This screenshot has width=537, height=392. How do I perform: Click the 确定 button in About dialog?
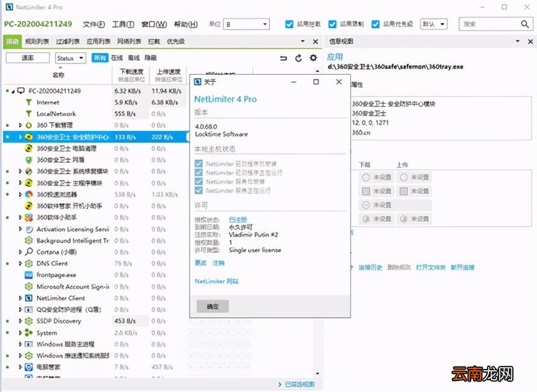[x=212, y=306]
